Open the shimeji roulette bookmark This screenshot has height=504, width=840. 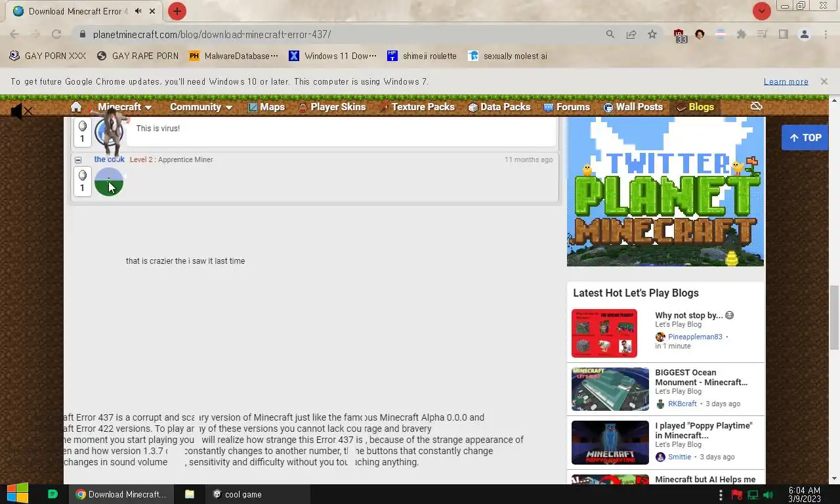[x=422, y=56]
